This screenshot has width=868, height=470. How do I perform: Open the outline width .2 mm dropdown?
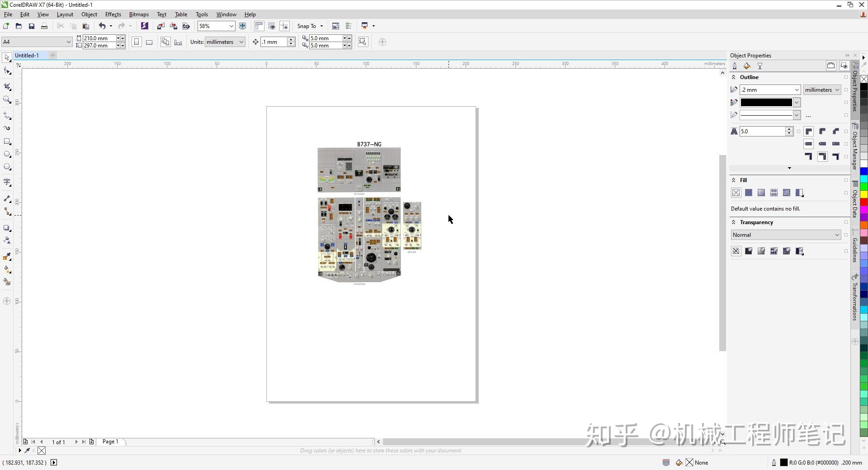[x=797, y=90]
